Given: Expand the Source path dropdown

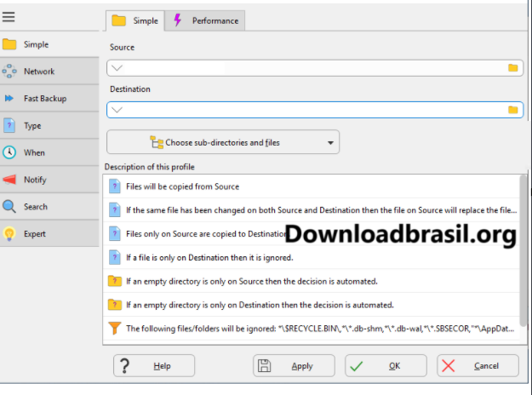Looking at the screenshot, I should point(117,68).
